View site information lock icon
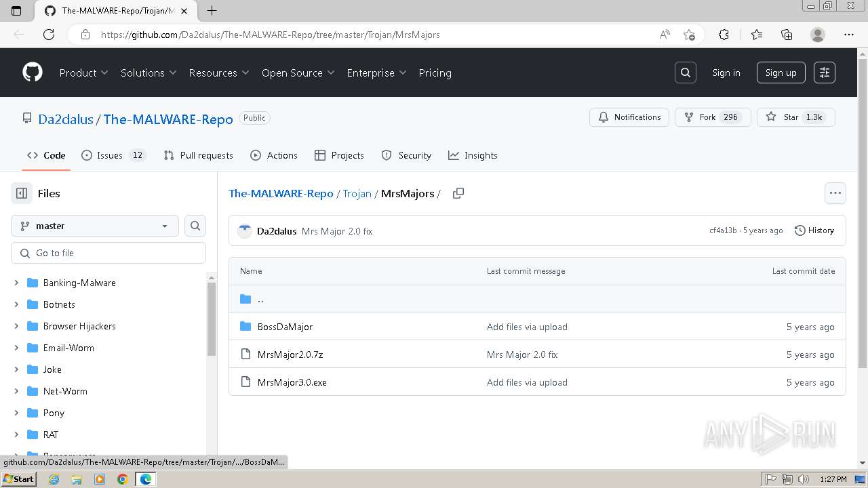This screenshot has width=868, height=488. pyautogui.click(x=85, y=35)
